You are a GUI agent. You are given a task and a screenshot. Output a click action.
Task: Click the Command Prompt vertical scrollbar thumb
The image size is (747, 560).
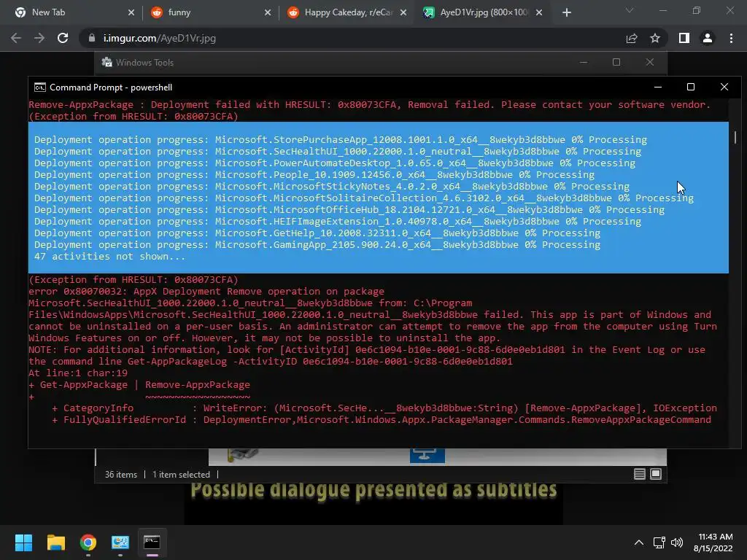point(735,138)
